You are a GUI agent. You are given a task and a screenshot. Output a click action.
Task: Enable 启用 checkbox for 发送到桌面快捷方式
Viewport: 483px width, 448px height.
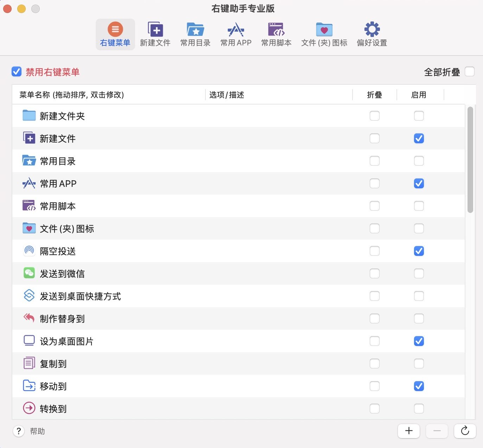(419, 296)
